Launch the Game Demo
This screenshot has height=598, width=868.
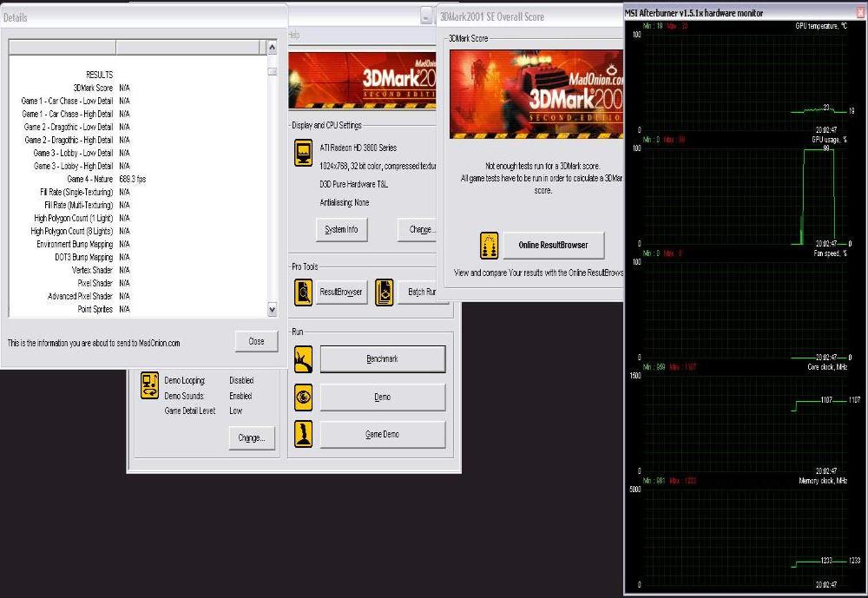(383, 434)
